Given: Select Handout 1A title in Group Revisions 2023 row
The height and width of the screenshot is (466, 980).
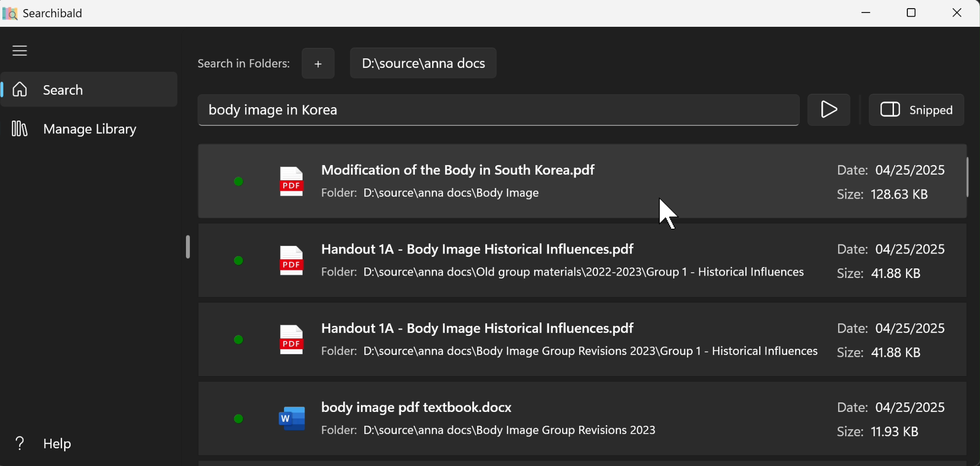Looking at the screenshot, I should coord(477,328).
